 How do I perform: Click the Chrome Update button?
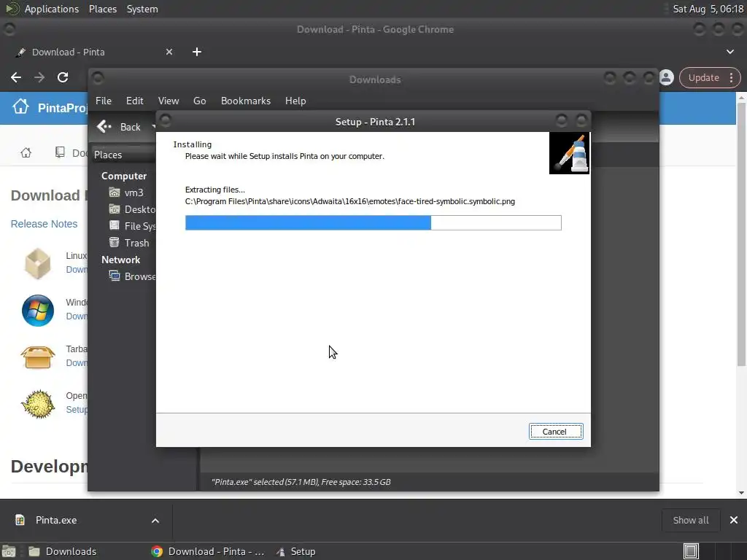click(x=703, y=77)
